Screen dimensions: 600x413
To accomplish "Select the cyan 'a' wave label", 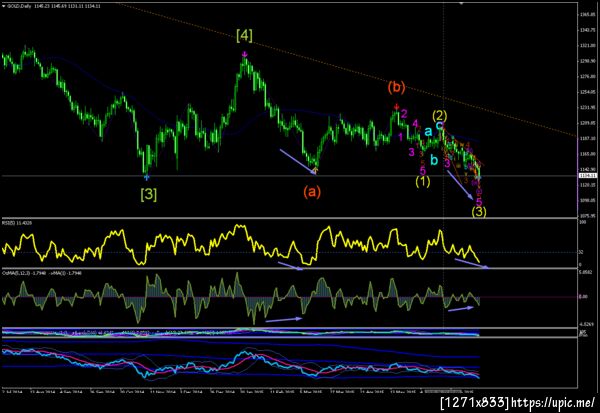I will point(429,132).
